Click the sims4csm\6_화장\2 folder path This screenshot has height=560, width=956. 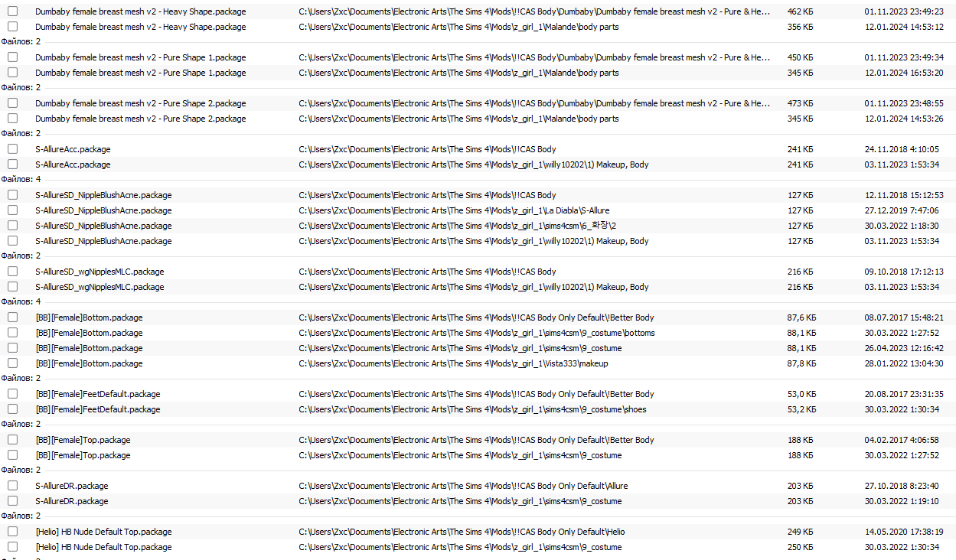click(457, 226)
